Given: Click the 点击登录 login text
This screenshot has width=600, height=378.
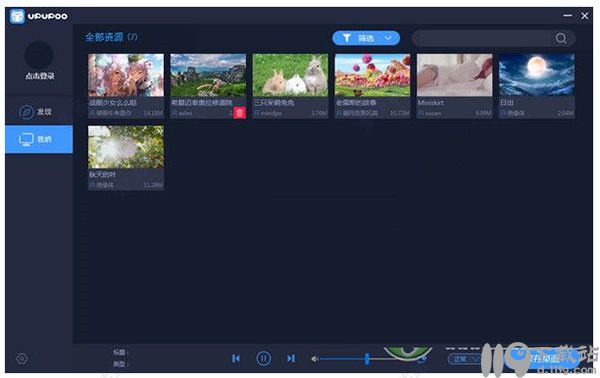Looking at the screenshot, I should tap(39, 76).
